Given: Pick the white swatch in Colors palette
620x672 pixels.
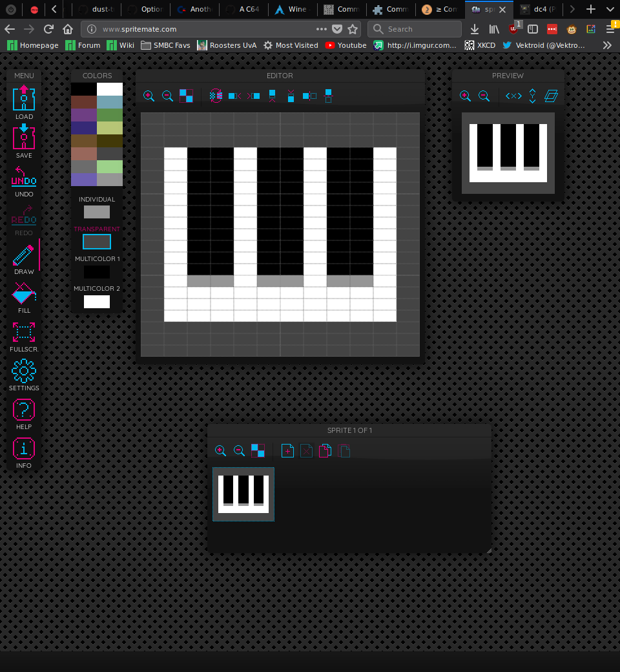Looking at the screenshot, I should coord(110,89).
